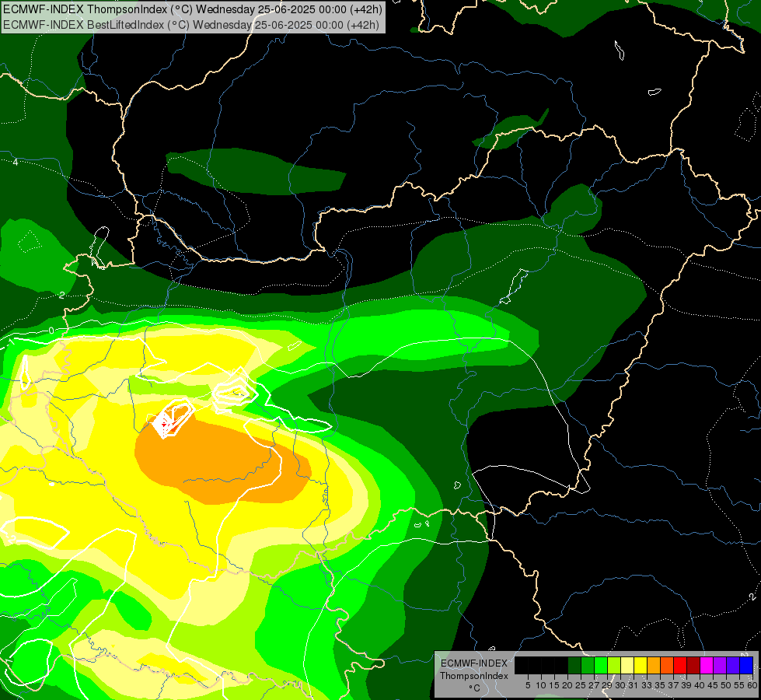This screenshot has width=761, height=700.
Task: Click the purple 45-50 legend swatch
Action: [x=719, y=665]
